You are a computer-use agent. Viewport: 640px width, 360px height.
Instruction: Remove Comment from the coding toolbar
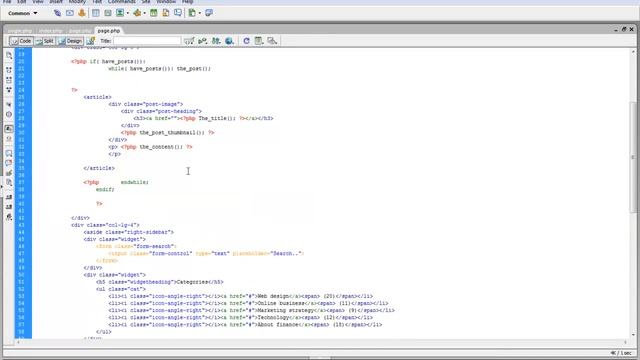[9, 163]
